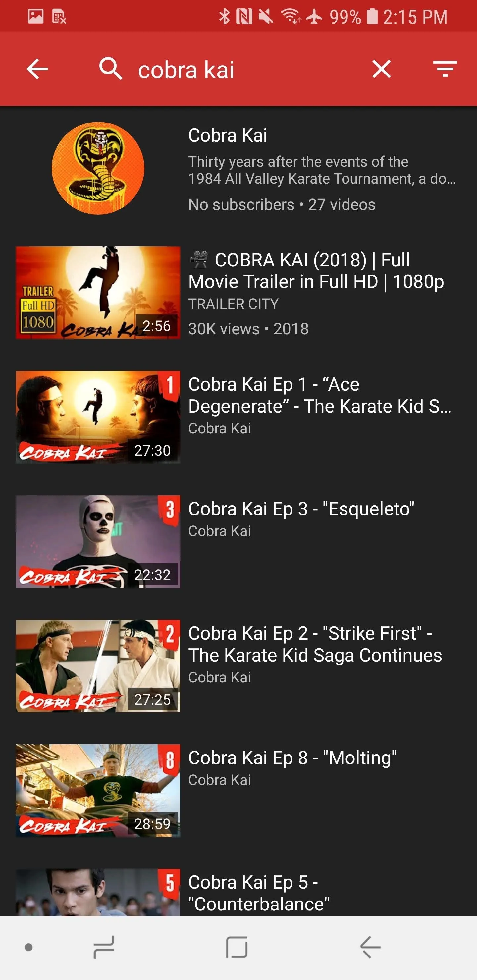Viewport: 477px width, 980px height.
Task: Tap the back arrow in search bar
Action: [37, 69]
